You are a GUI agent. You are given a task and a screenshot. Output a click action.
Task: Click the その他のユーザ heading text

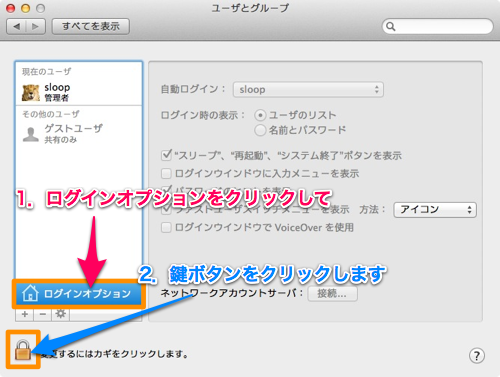[50, 114]
